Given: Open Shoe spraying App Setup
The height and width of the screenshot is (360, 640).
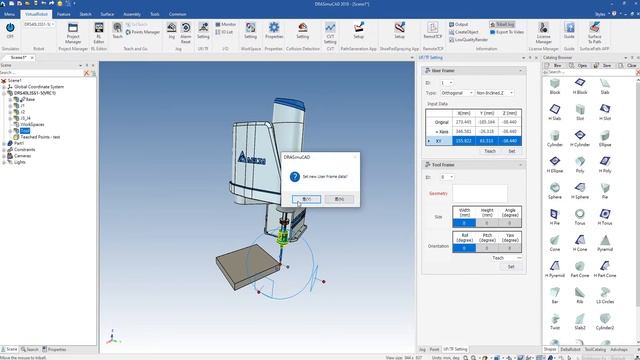Looking at the screenshot, I should [399, 30].
